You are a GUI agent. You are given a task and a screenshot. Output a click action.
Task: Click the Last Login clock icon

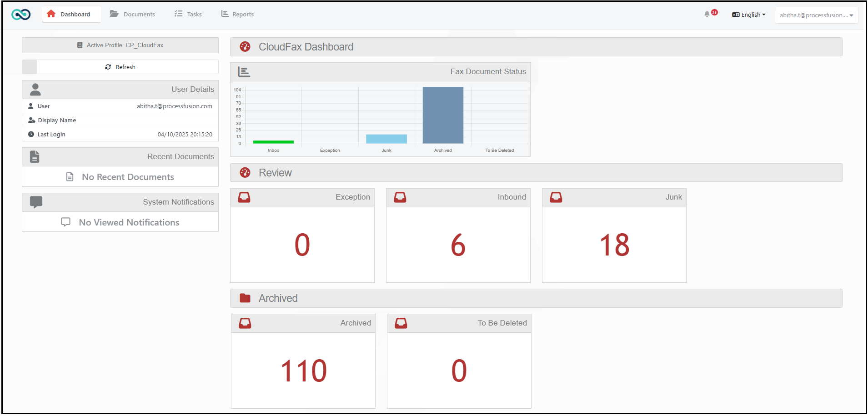(31, 134)
